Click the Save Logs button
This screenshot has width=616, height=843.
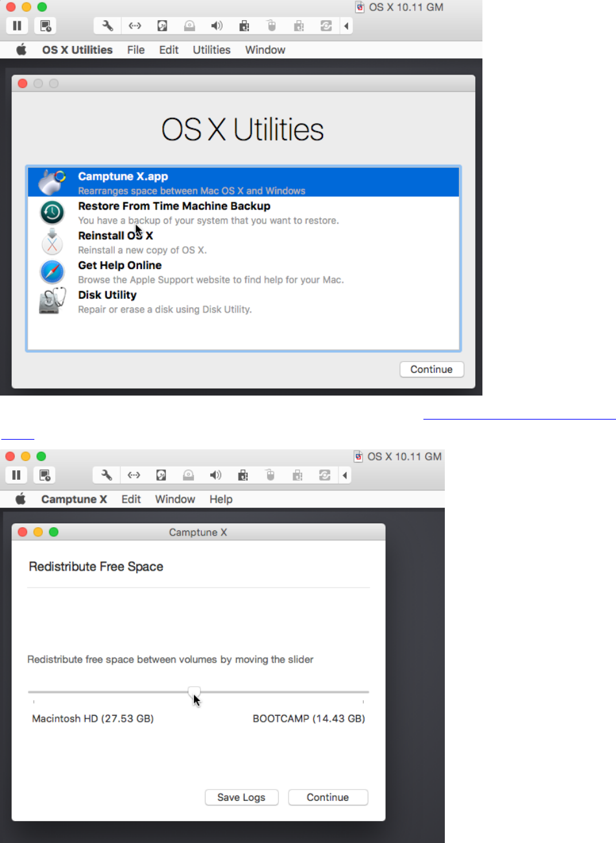pyautogui.click(x=241, y=798)
